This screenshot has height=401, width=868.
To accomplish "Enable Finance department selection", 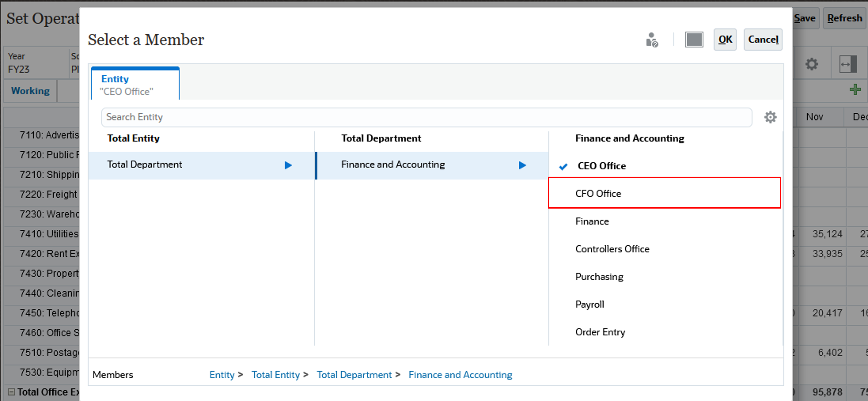I will point(591,221).
